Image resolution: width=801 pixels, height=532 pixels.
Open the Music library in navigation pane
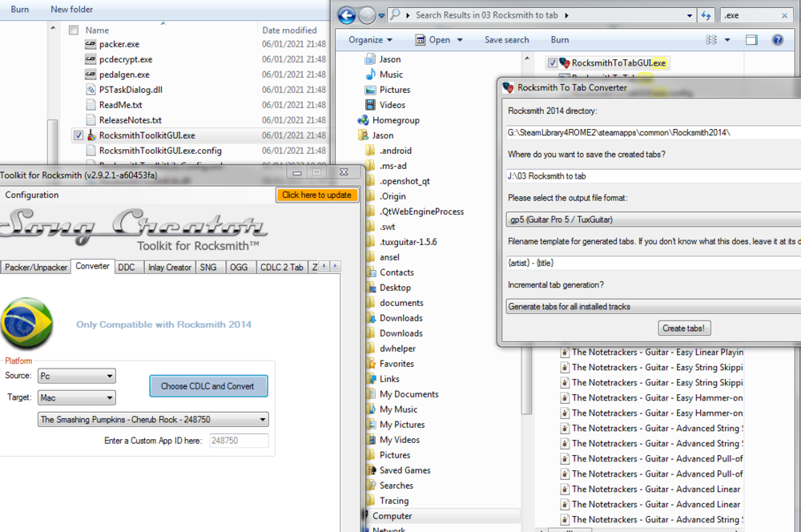pos(391,75)
